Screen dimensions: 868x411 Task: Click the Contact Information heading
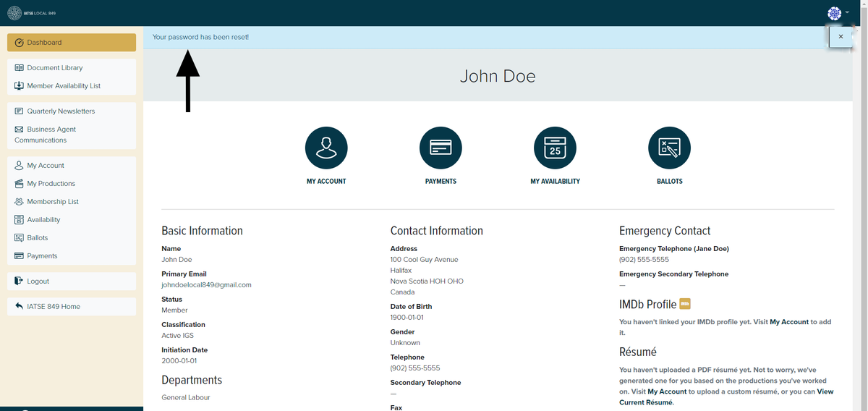tap(436, 231)
